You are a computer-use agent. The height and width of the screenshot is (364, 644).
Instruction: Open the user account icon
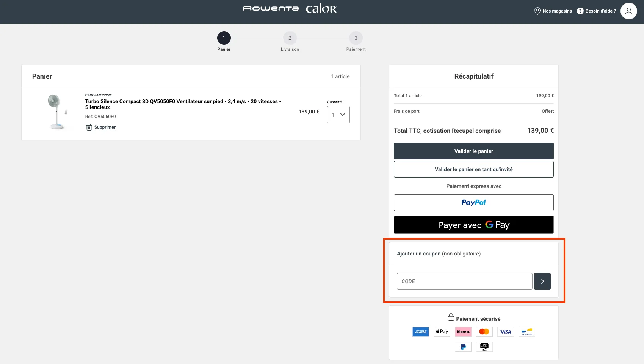(628, 11)
